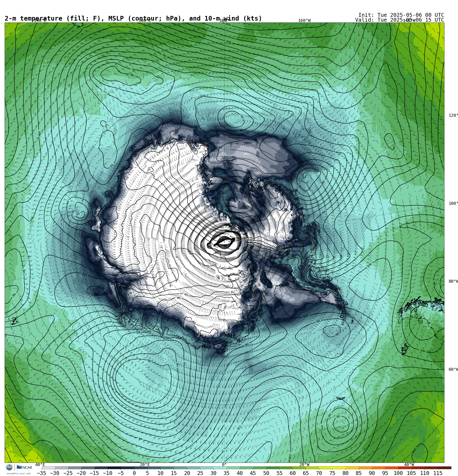The width and height of the screenshot is (458, 476).
Task: Click the colorbar tick label 40
Action: (x=240, y=473)
